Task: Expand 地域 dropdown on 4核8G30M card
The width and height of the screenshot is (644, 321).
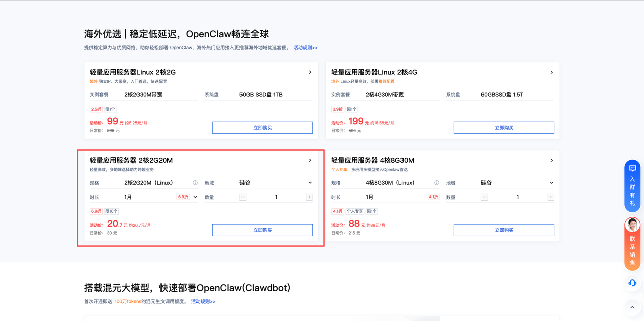Action: (551, 183)
